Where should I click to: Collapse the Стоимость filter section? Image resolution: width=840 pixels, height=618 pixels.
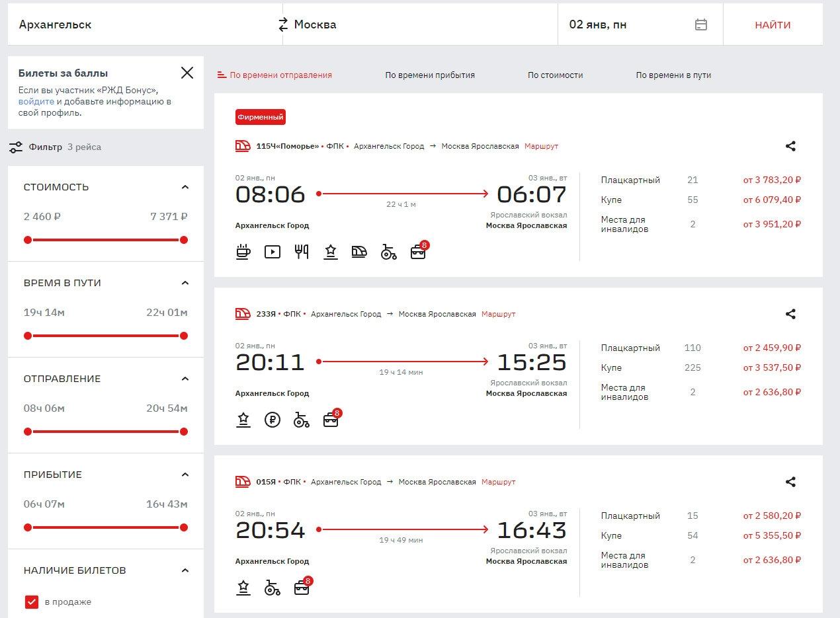185,187
